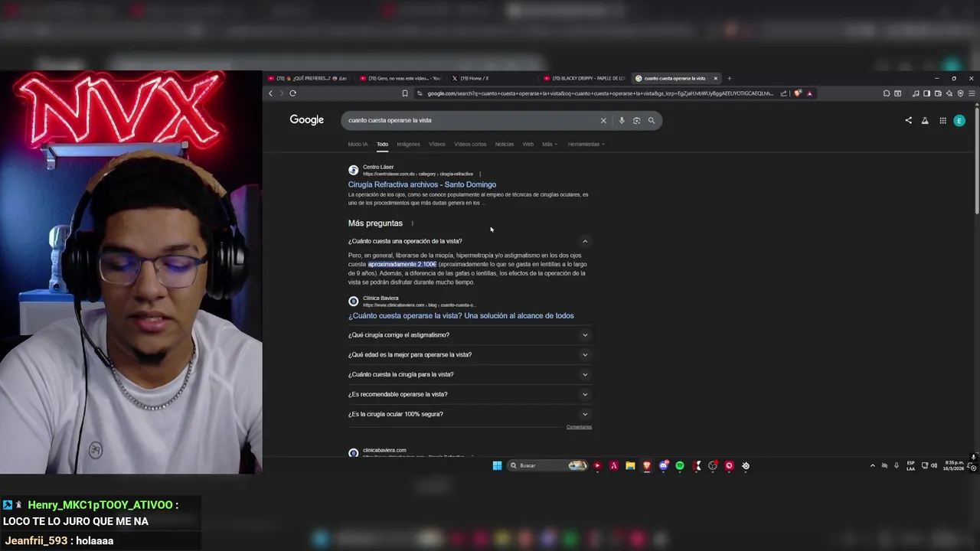Open File Explorer from taskbar
The image size is (980, 551).
click(x=630, y=465)
